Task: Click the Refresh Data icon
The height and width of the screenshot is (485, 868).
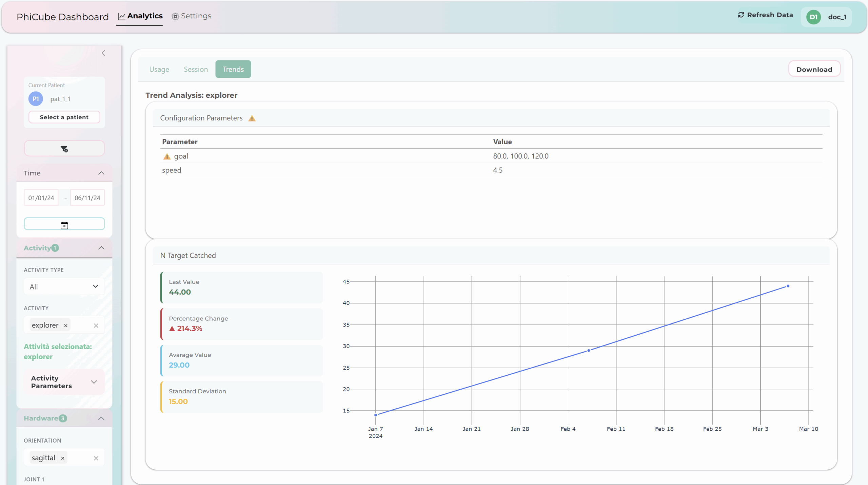Action: [741, 15]
